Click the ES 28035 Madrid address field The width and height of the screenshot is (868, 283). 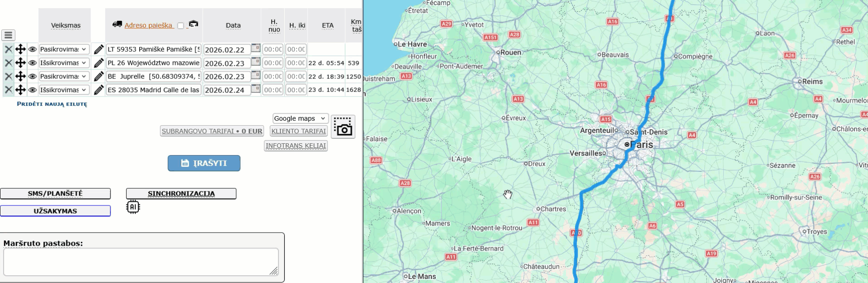[154, 90]
